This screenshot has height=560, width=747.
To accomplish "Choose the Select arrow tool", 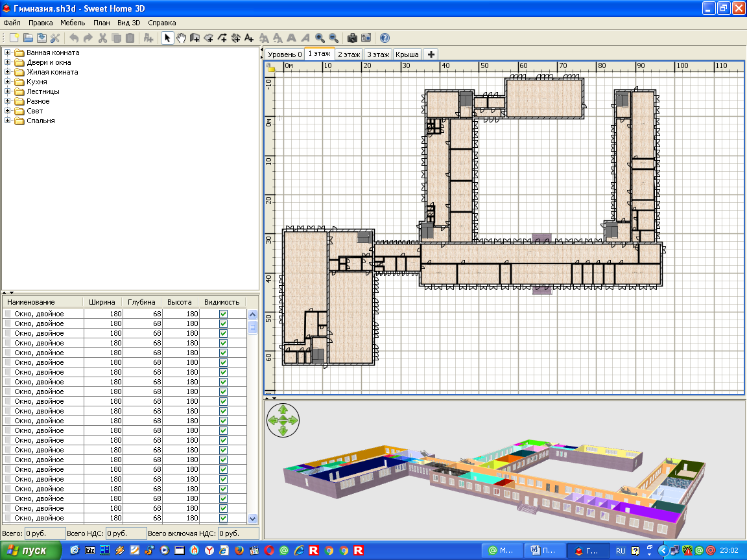I will click(167, 38).
